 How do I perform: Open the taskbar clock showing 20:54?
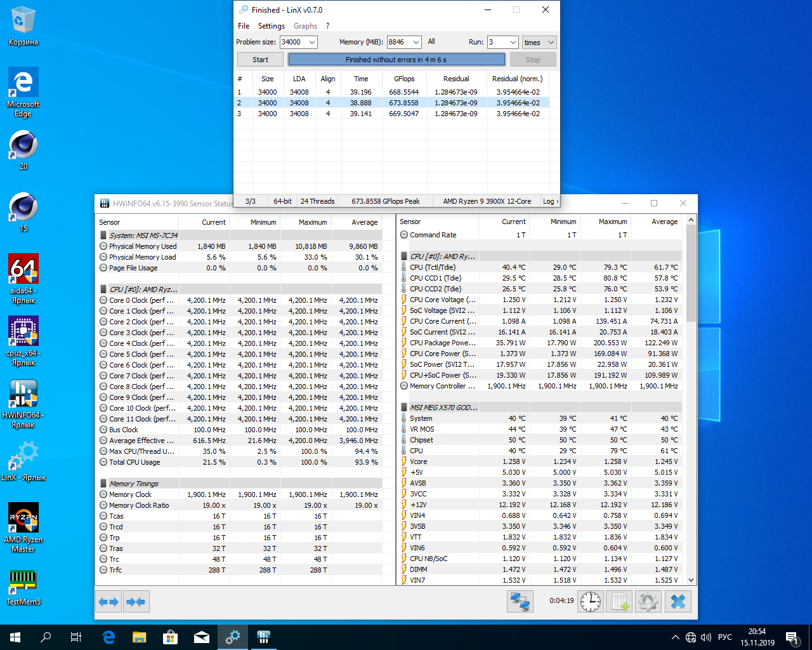point(757,637)
